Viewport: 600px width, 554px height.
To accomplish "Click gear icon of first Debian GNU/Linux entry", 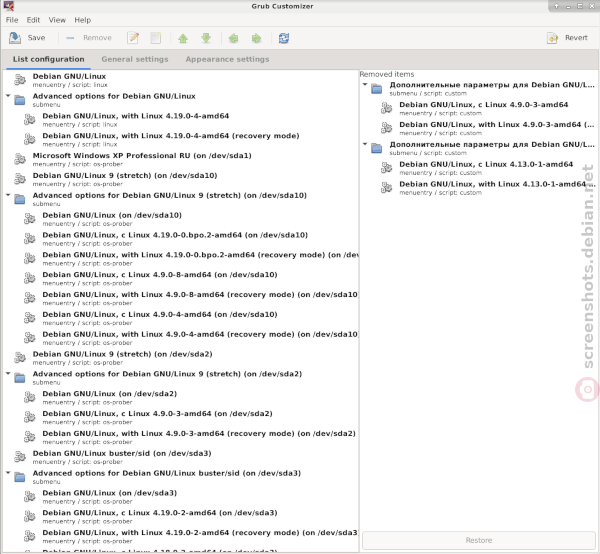I will pyautogui.click(x=20, y=80).
